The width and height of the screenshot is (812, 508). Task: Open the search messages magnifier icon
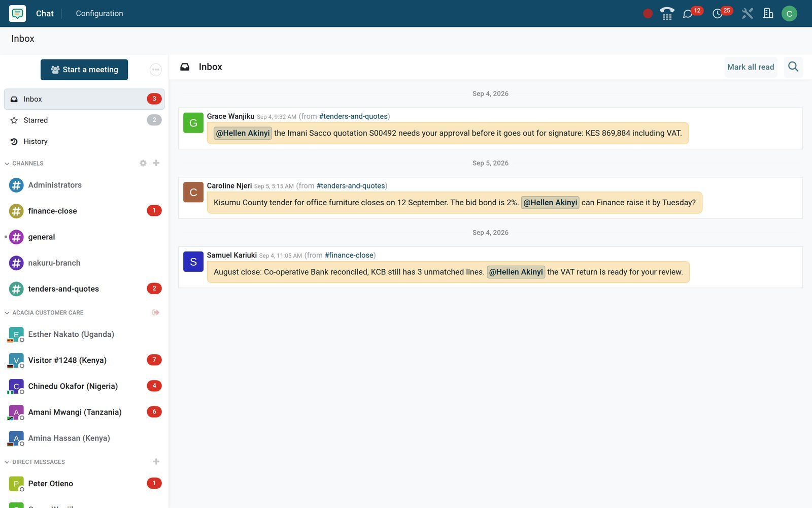point(793,67)
